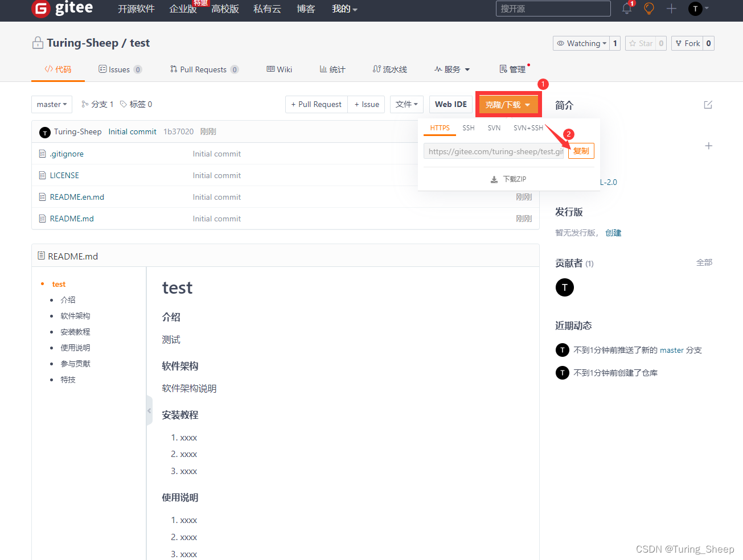The image size is (743, 560).
Task: Switch to the 代码 tab
Action: click(x=58, y=69)
